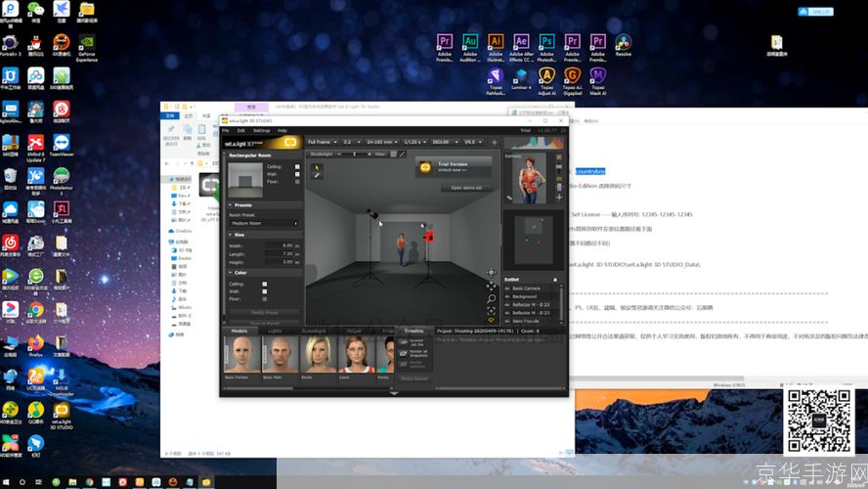Switch to the Speedlight tab
The image size is (868, 489).
(314, 332)
